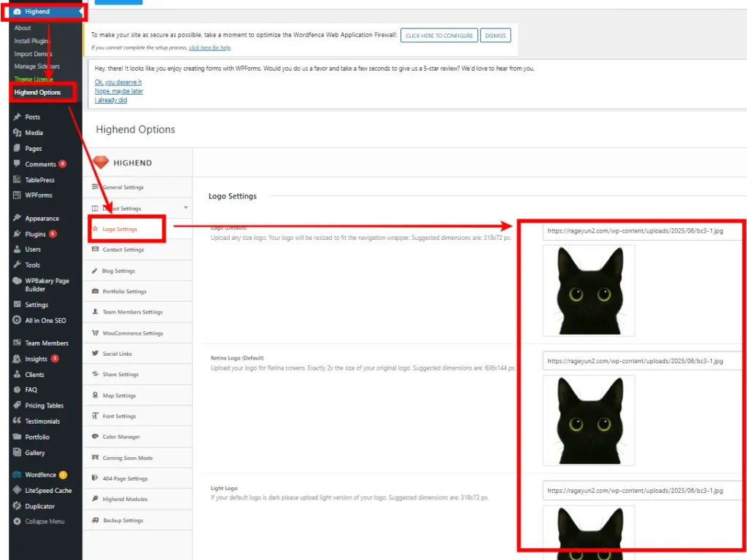Switch to the General Settings tab
Screen dimensions: 747x560
point(138,187)
